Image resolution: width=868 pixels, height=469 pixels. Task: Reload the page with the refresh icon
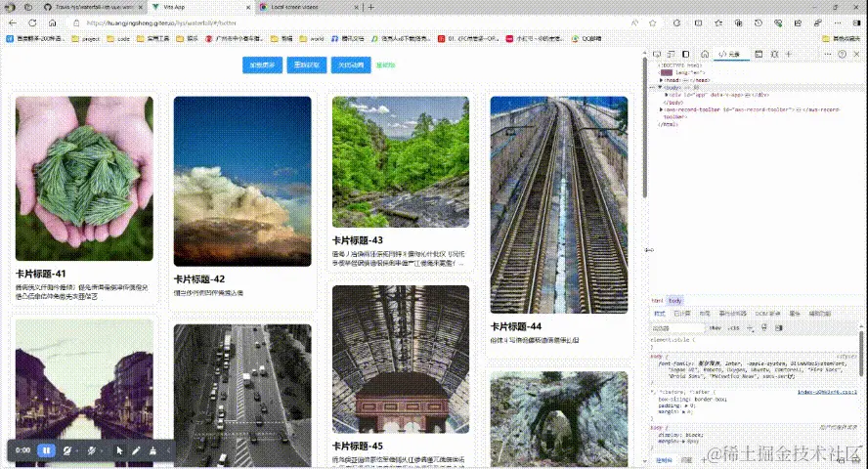pyautogui.click(x=32, y=23)
